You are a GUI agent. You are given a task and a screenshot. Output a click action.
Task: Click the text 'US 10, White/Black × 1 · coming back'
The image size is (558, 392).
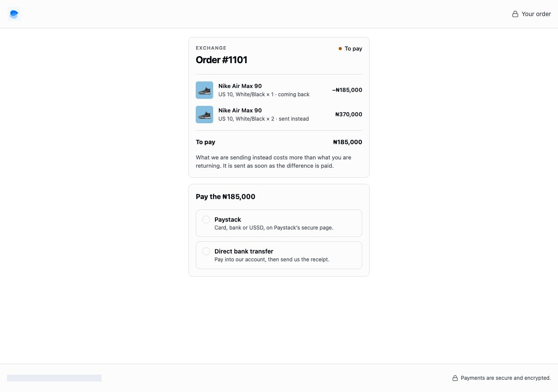click(x=264, y=95)
